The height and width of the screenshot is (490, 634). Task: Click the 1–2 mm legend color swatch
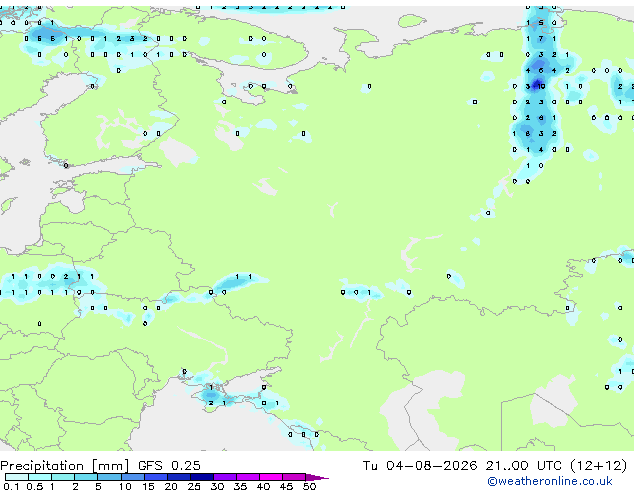coord(63,477)
